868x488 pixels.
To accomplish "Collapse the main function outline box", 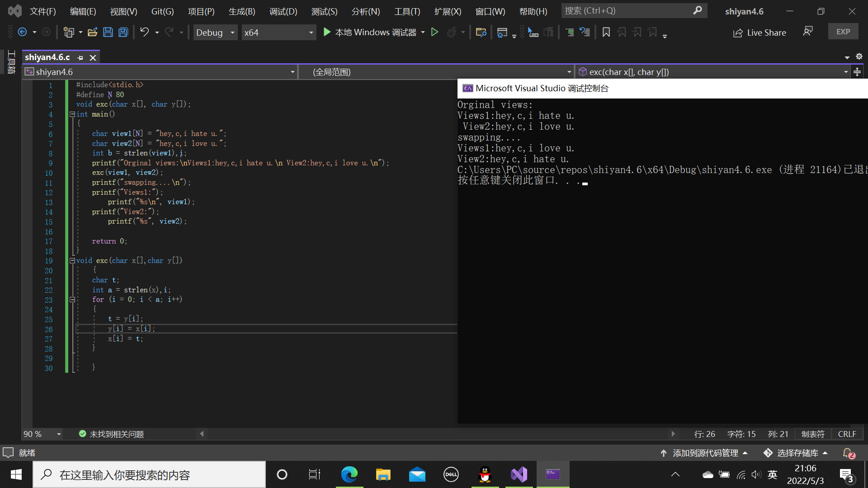I will click(x=72, y=114).
